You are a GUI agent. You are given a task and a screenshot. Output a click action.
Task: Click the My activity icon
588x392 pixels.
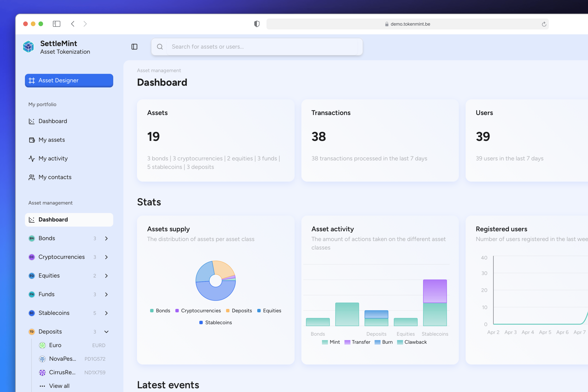(x=32, y=158)
